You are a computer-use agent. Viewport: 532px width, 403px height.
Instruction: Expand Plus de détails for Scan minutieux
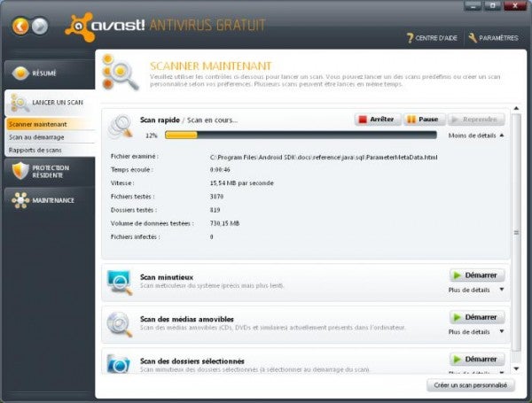476,290
